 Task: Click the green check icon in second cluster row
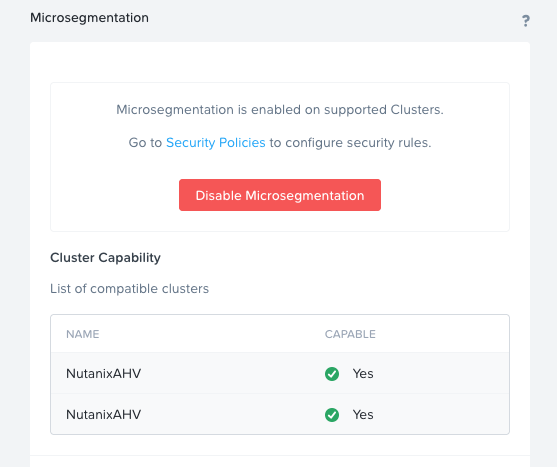332,414
